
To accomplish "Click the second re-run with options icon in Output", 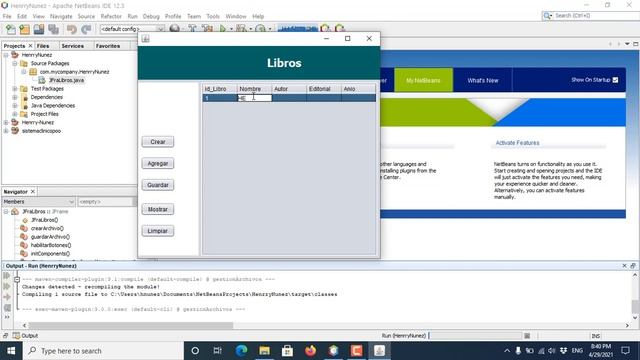I will (7, 287).
